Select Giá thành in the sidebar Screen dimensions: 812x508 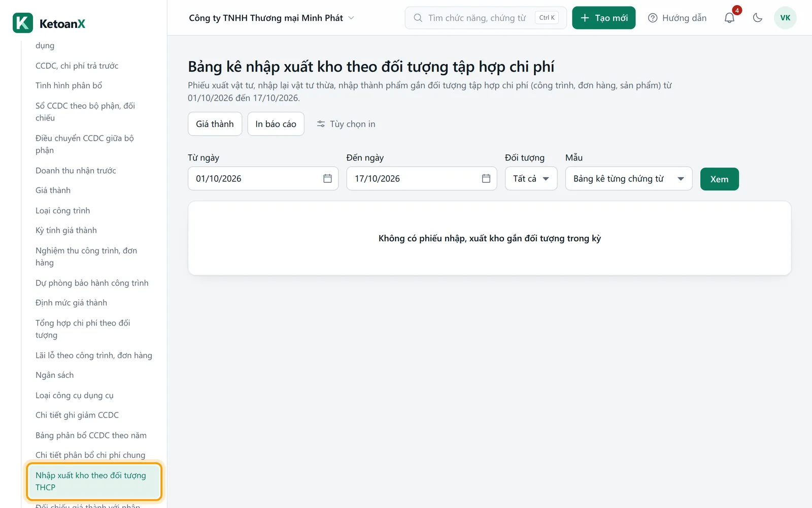53,190
